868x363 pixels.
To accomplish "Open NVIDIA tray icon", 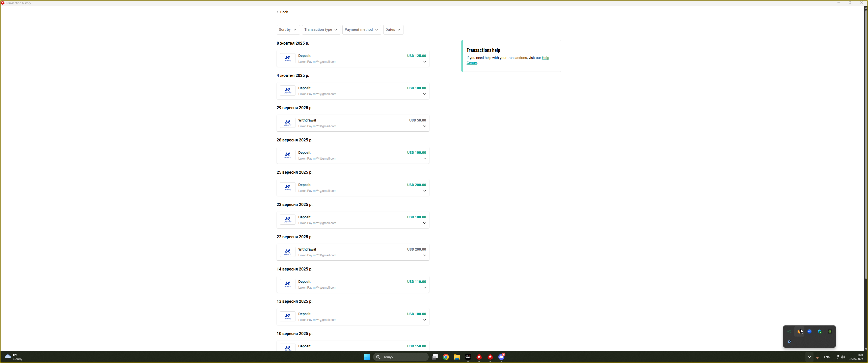I will pyautogui.click(x=830, y=332).
